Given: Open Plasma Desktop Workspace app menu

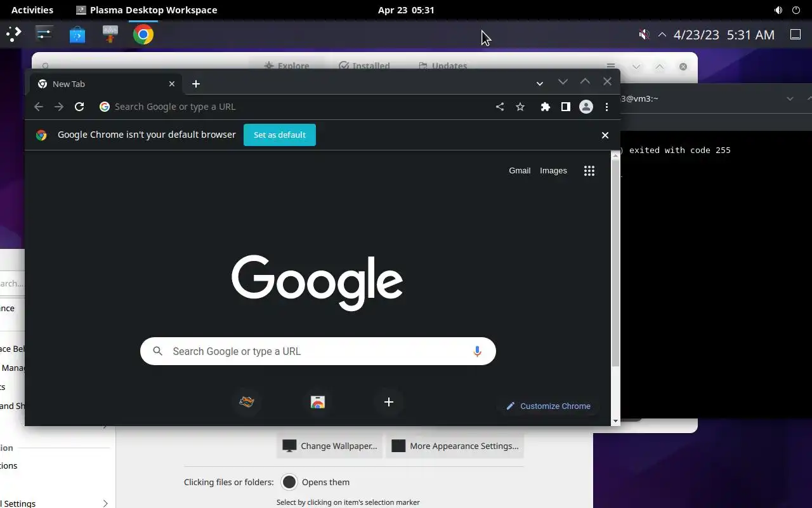Looking at the screenshot, I should coord(147,10).
